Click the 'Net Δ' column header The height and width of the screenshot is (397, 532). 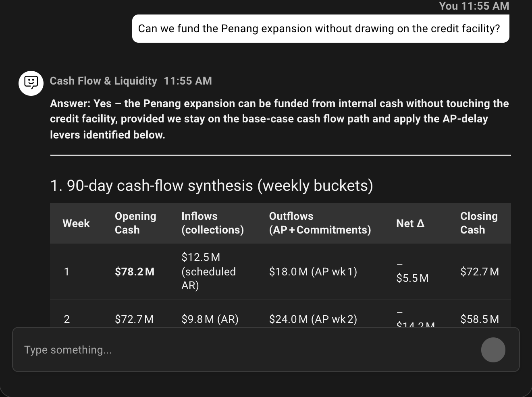point(410,223)
